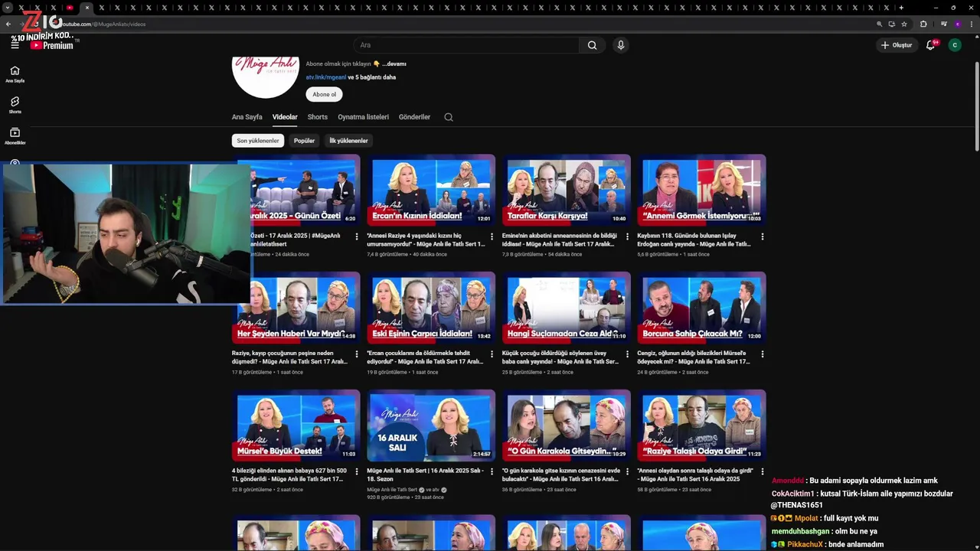Select the Son yüklenenler filter chip
The width and height of the screenshot is (980, 551).
258,141
